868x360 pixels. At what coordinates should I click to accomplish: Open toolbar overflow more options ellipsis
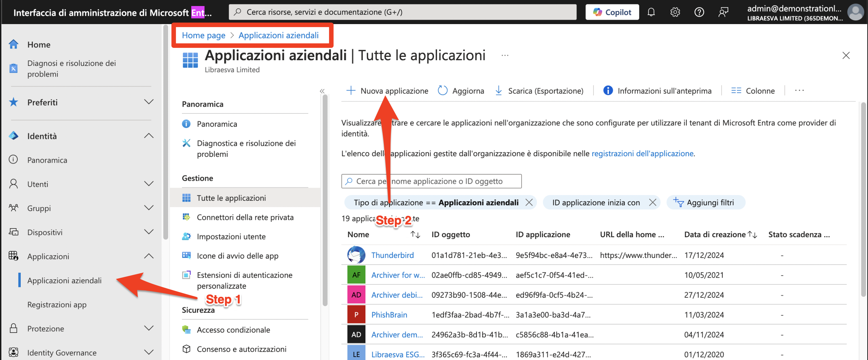coord(799,90)
